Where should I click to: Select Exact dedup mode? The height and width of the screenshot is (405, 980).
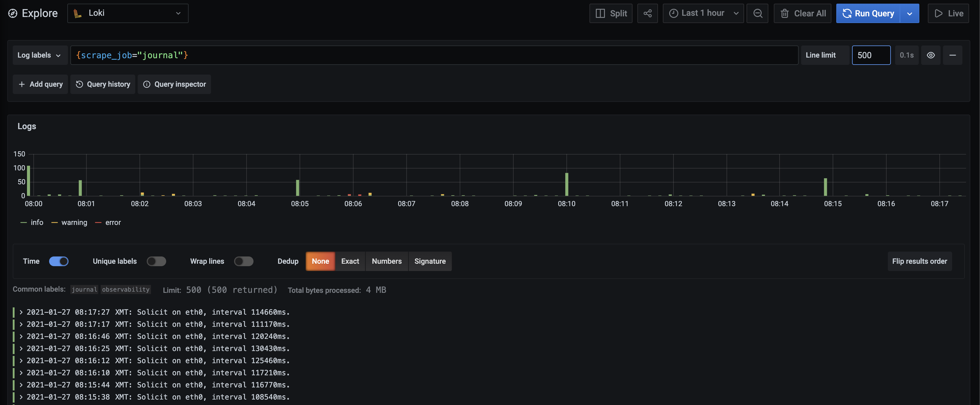tap(350, 261)
